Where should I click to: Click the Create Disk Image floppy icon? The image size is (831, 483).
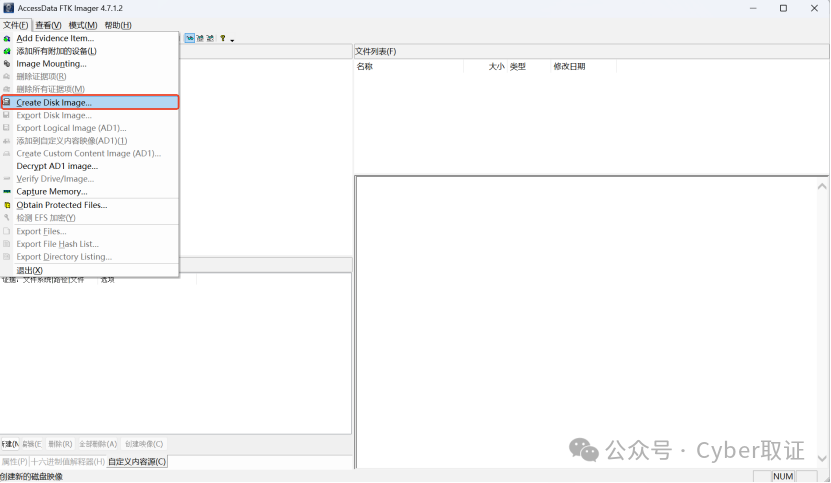coord(7,102)
